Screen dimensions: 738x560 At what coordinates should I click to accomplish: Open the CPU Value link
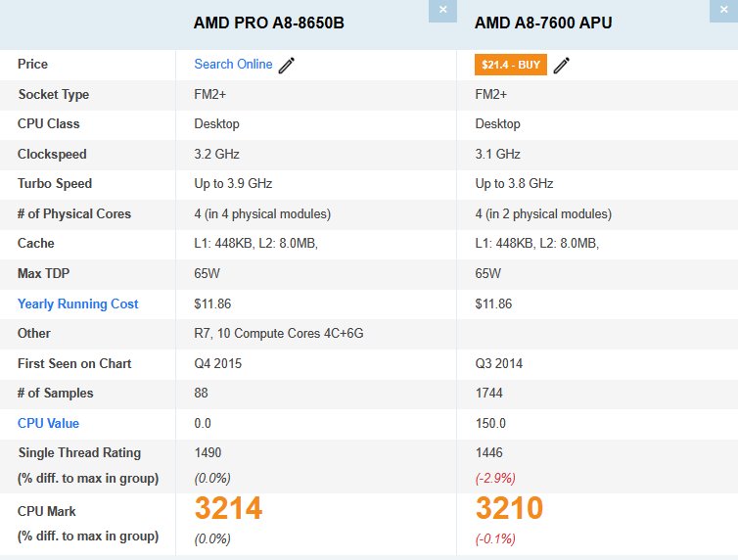tap(48, 423)
